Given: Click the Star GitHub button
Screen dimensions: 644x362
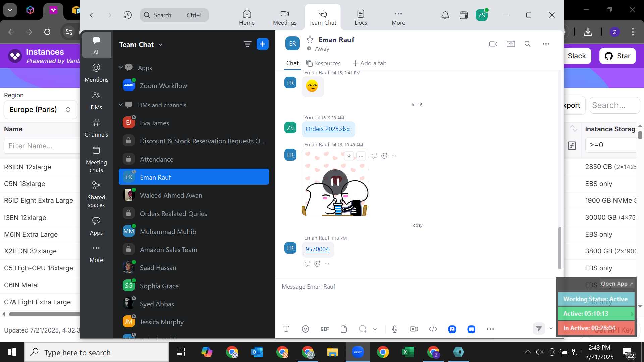Looking at the screenshot, I should pos(617,56).
